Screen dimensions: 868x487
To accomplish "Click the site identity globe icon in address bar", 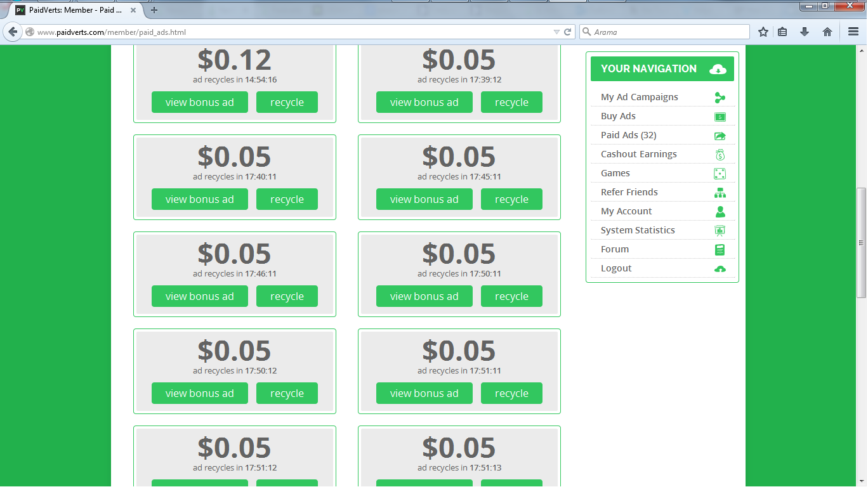I will click(x=30, y=32).
